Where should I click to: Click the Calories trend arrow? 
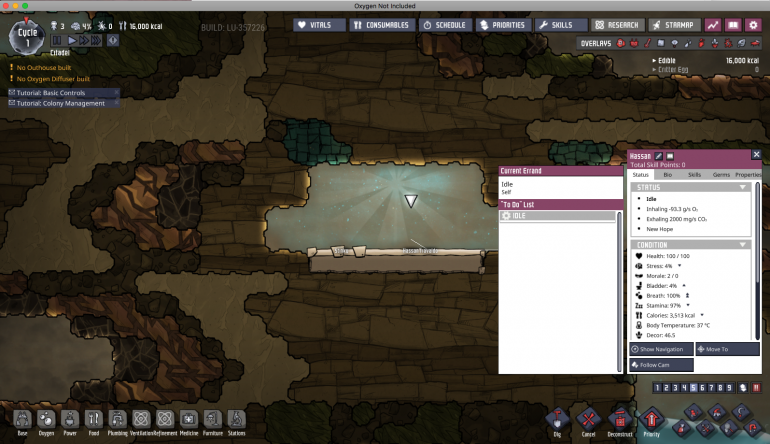pos(702,315)
